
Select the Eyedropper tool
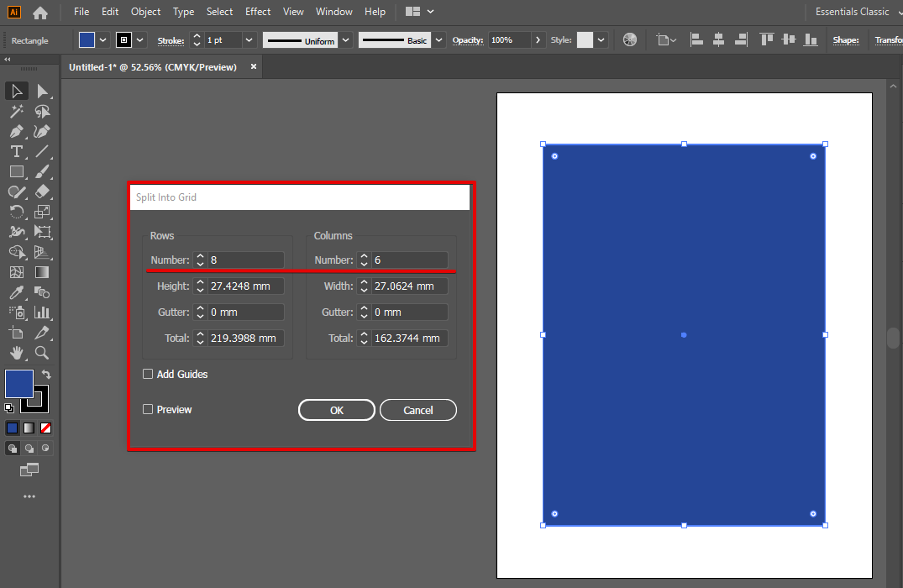16,292
